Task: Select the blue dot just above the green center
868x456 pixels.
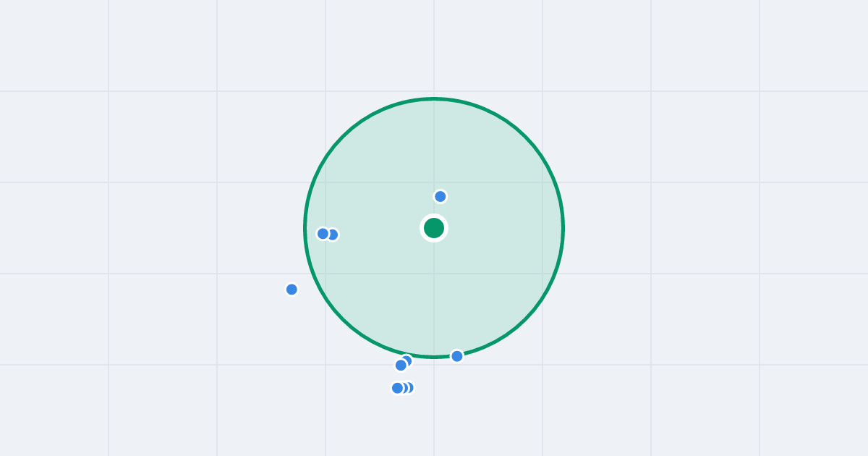Action: coord(441,196)
